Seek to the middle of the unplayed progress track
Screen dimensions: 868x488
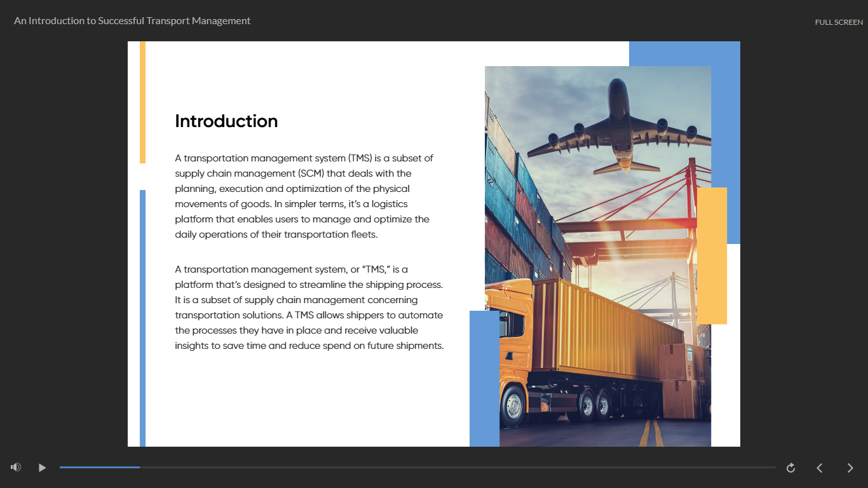458,467
